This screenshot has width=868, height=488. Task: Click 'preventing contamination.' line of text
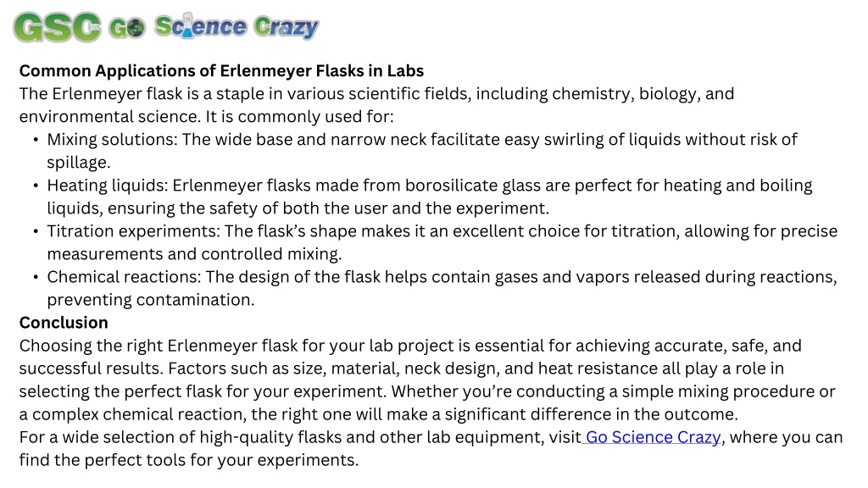(151, 300)
